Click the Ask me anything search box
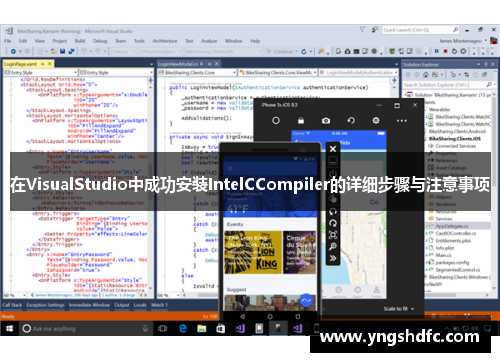This screenshot has height=362, width=500. pyautogui.click(x=86, y=329)
